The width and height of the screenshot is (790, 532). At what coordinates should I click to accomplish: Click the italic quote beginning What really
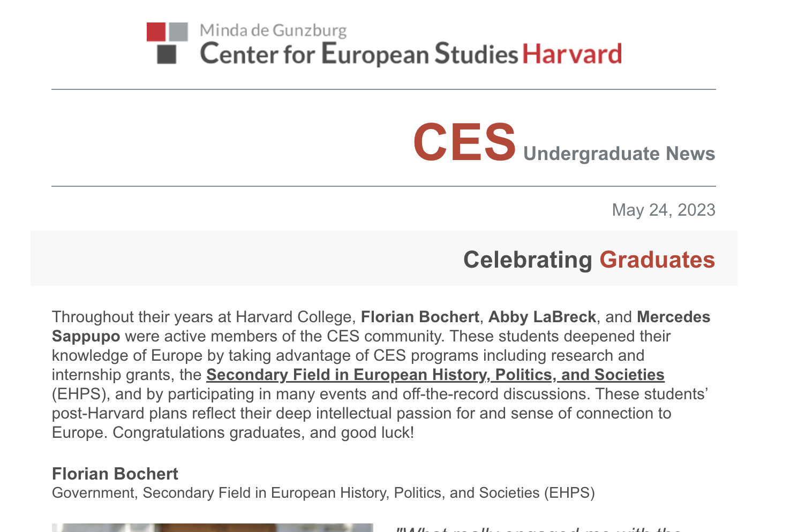coord(538,529)
